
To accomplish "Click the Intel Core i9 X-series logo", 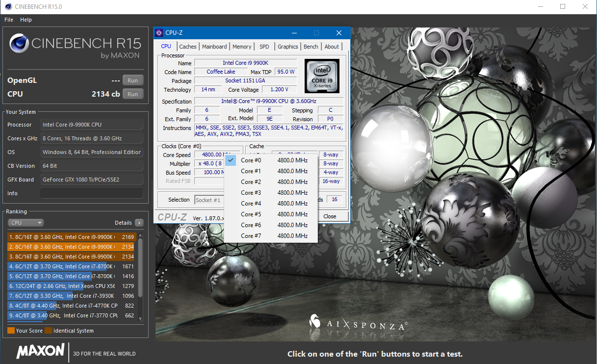I will pos(321,76).
